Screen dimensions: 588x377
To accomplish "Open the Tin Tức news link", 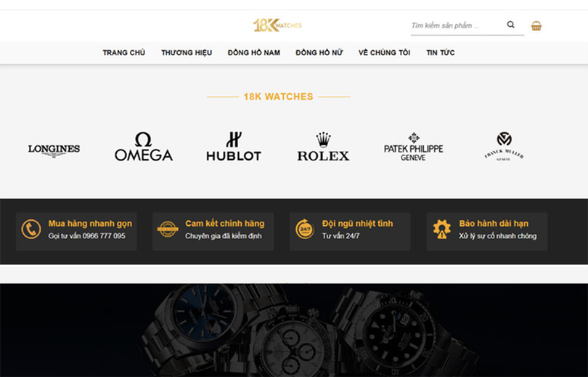I will coord(440,53).
